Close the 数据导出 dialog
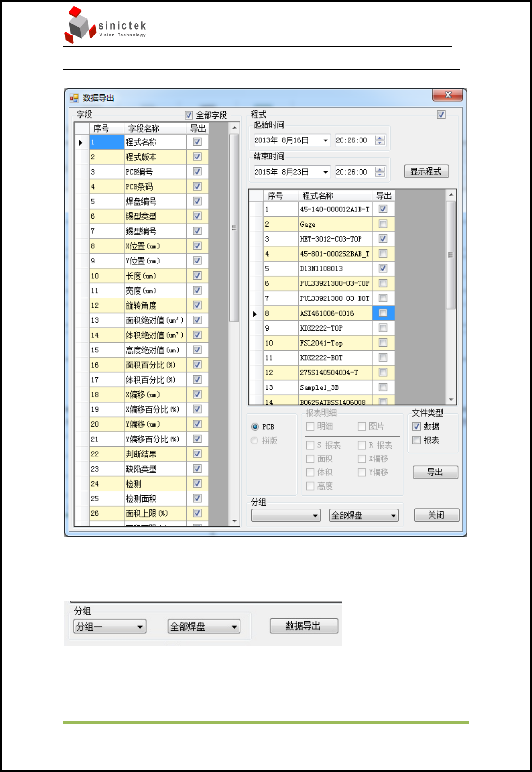The image size is (532, 772). pos(447,95)
